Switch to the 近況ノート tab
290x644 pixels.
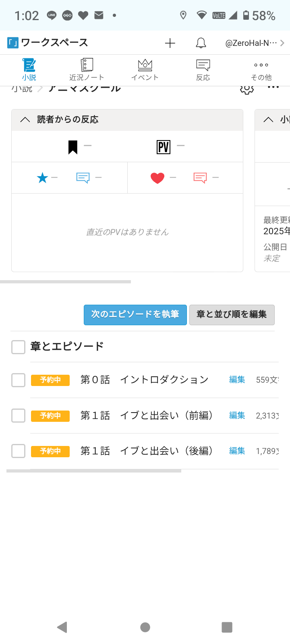tap(87, 70)
